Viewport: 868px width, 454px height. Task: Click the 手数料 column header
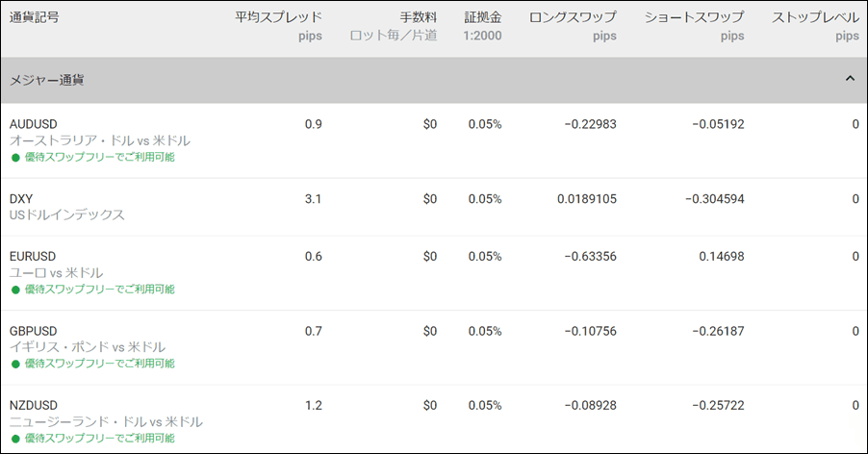click(x=419, y=17)
